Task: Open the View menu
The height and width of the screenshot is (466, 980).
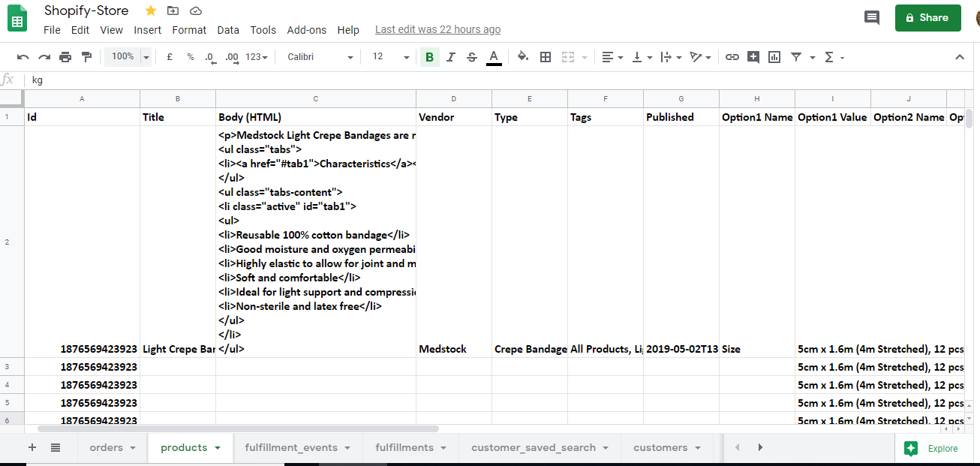Action: (x=111, y=30)
